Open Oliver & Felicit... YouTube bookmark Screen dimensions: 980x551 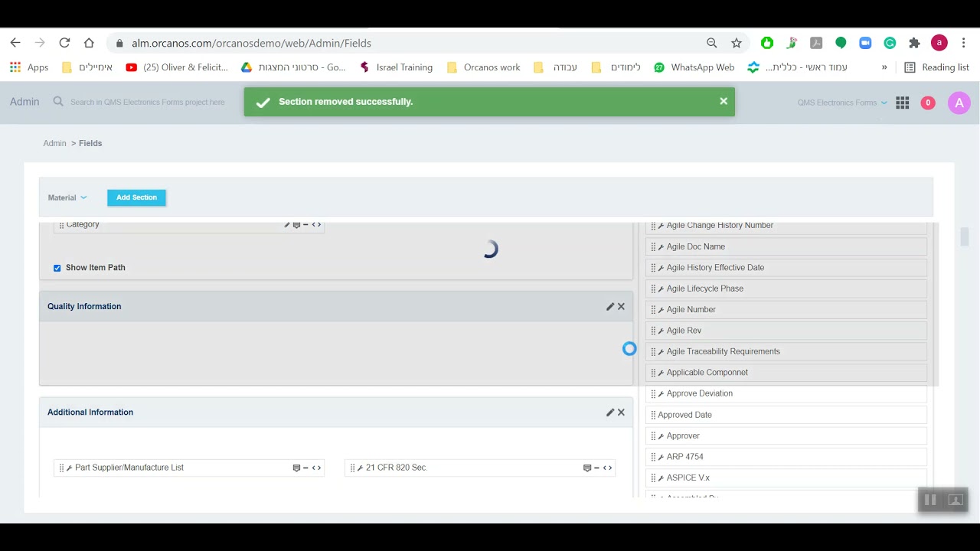pyautogui.click(x=177, y=67)
